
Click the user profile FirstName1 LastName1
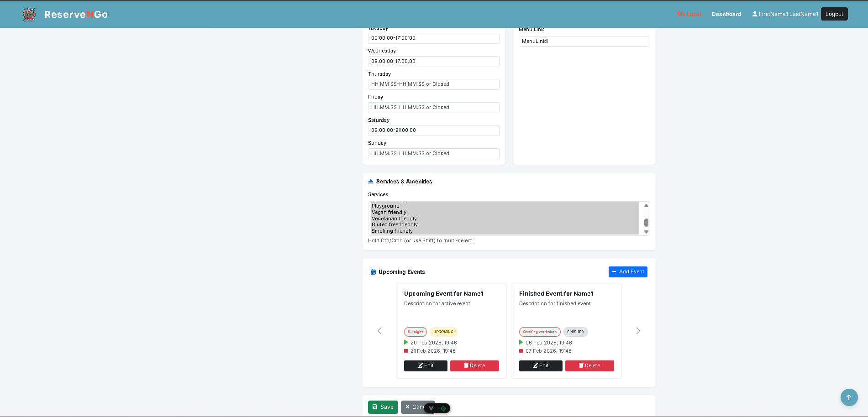(785, 14)
